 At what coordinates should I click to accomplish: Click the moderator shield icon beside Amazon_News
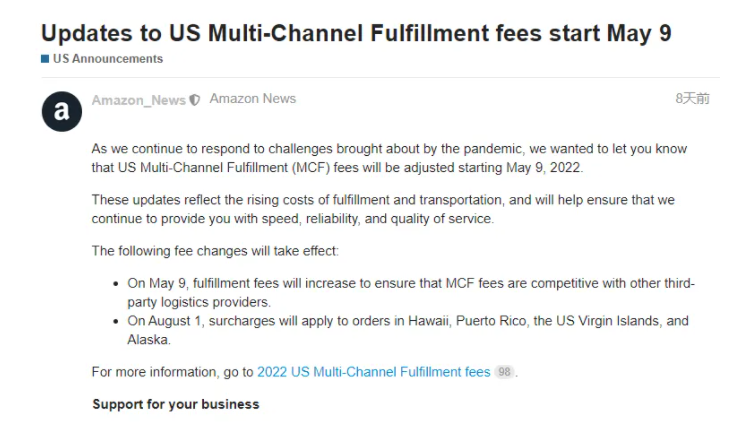pos(194,100)
